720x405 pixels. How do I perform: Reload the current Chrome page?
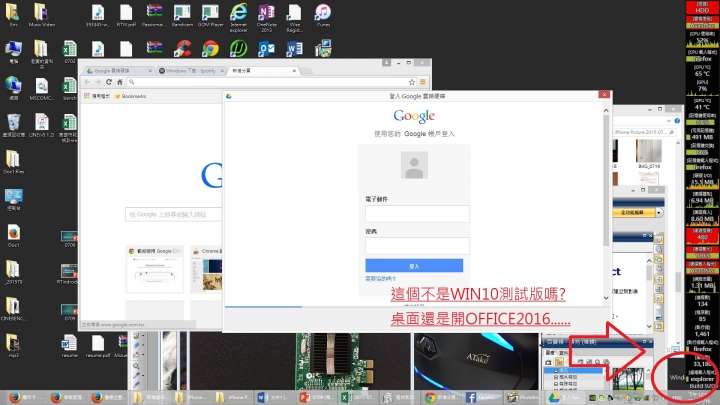point(109,82)
